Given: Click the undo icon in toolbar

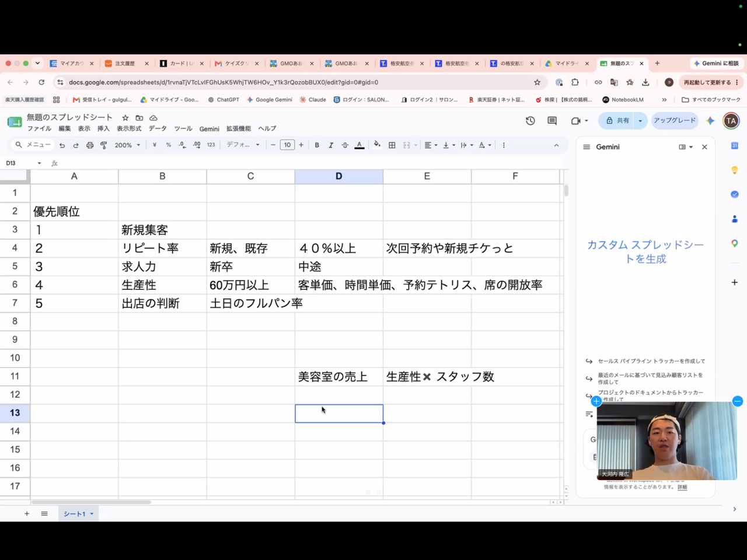Looking at the screenshot, I should point(62,145).
